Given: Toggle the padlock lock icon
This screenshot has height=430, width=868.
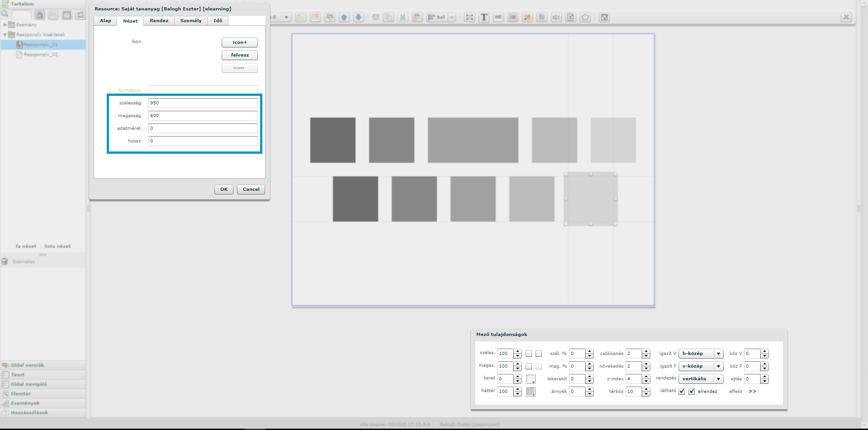Looking at the screenshot, I should pos(40,15).
